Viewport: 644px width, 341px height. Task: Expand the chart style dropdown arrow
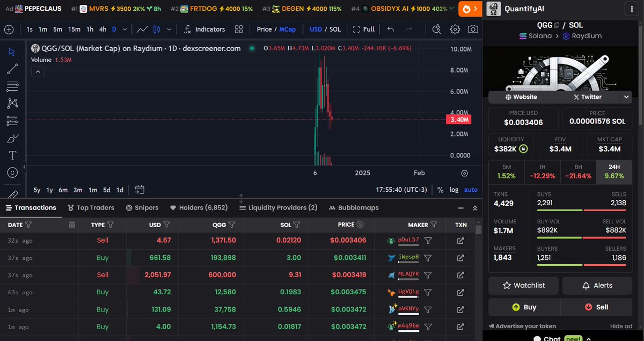169,29
